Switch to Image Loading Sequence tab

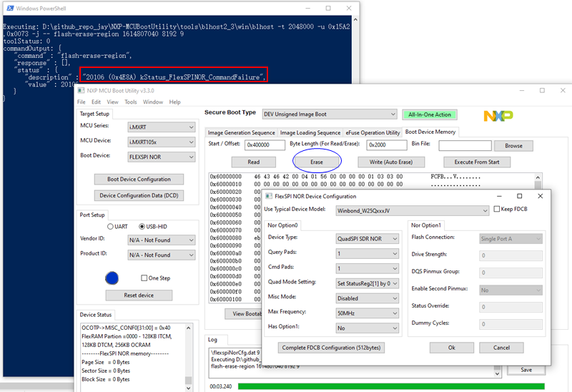(x=310, y=132)
